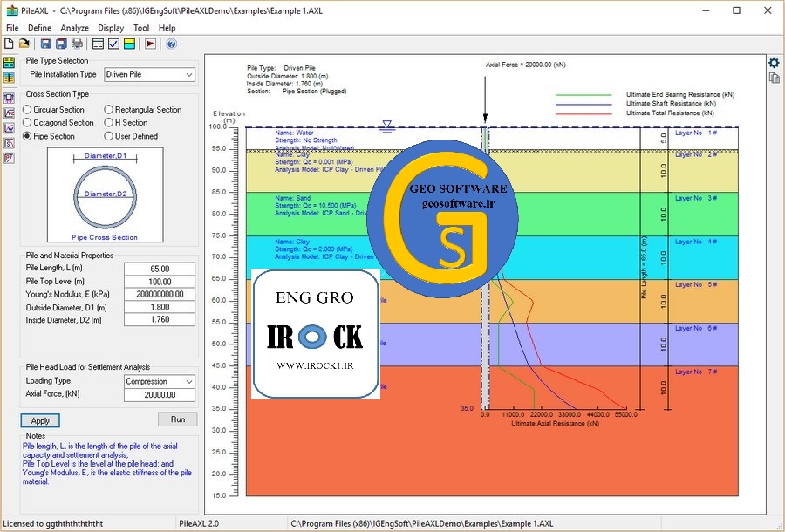
Task: Click the Axial Force input field
Action: (160, 395)
